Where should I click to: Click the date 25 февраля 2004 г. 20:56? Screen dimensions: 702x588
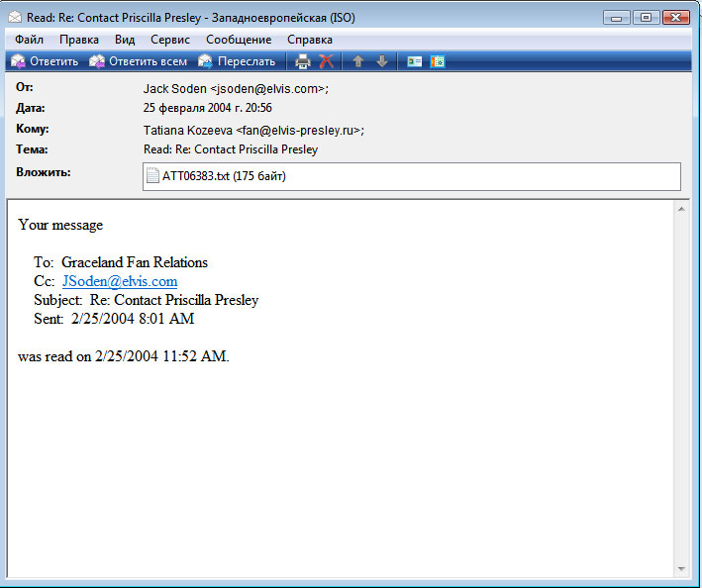tap(208, 108)
